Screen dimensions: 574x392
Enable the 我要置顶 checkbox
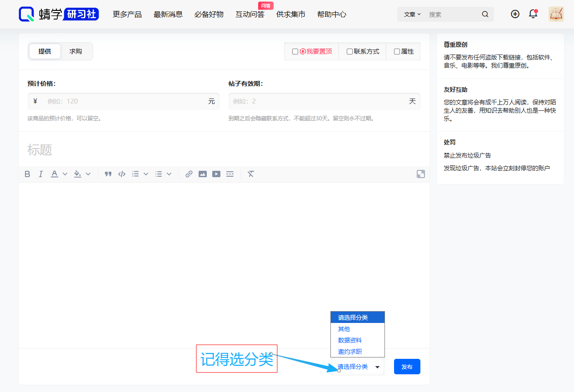295,51
